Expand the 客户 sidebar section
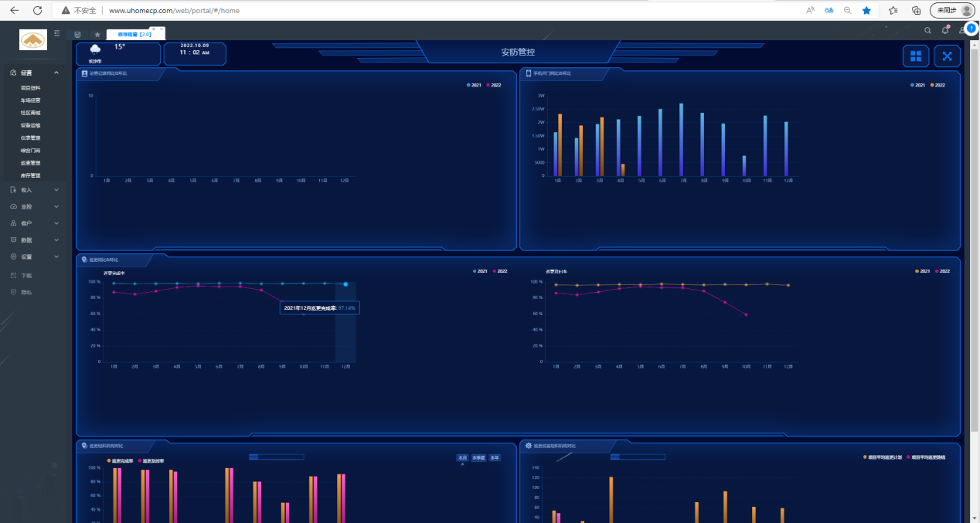The height and width of the screenshot is (523, 980). pyautogui.click(x=35, y=223)
